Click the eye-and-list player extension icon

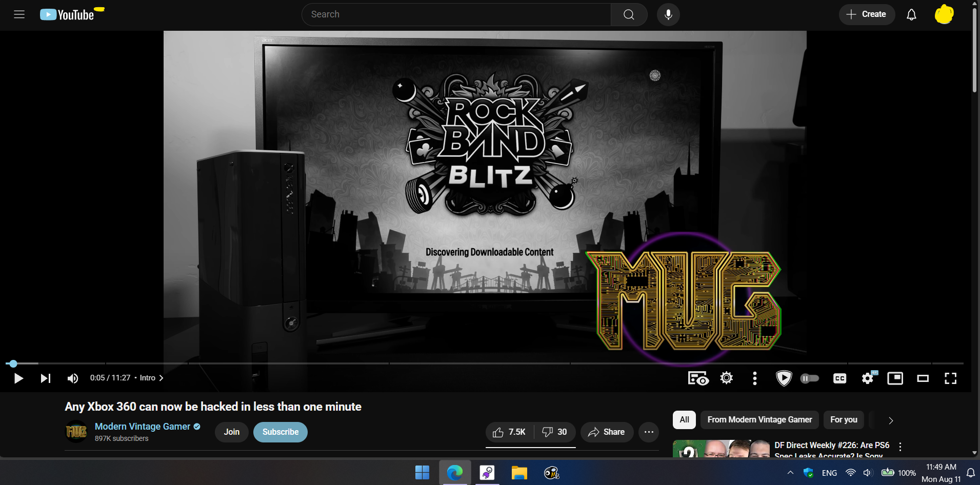coord(698,378)
